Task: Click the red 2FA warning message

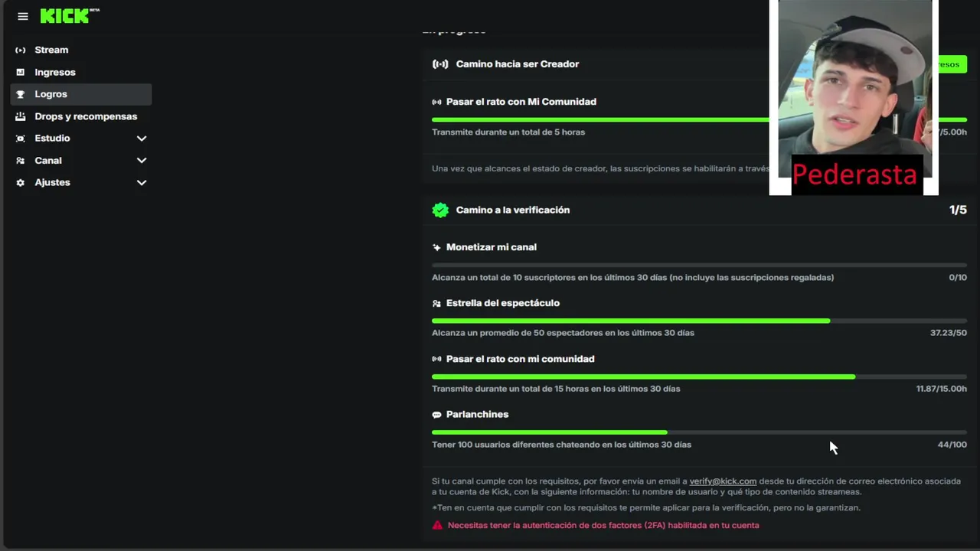Action: tap(603, 525)
